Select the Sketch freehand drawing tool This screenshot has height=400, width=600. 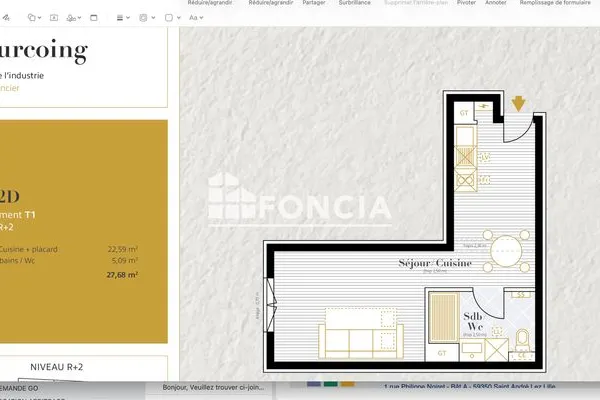point(7,18)
